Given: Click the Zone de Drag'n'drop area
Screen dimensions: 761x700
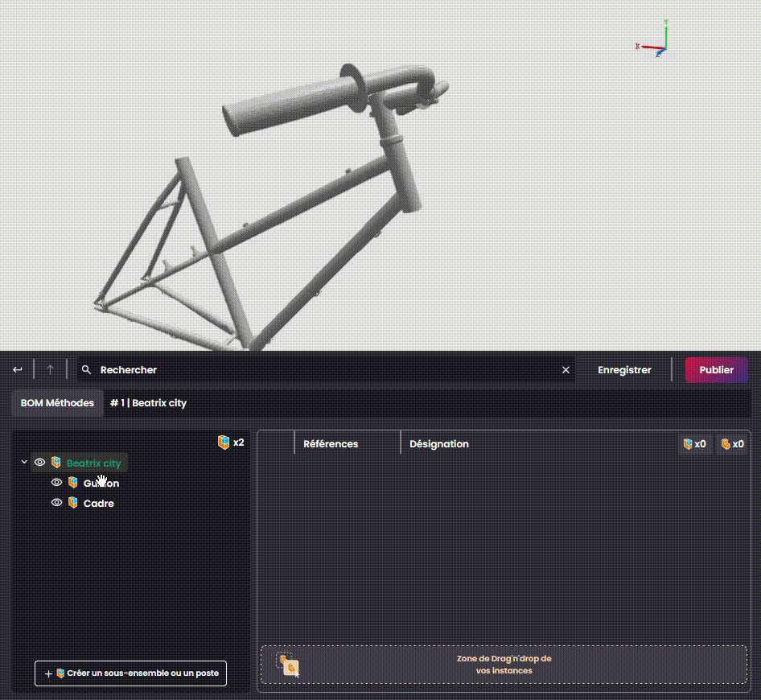Looking at the screenshot, I should 504,665.
